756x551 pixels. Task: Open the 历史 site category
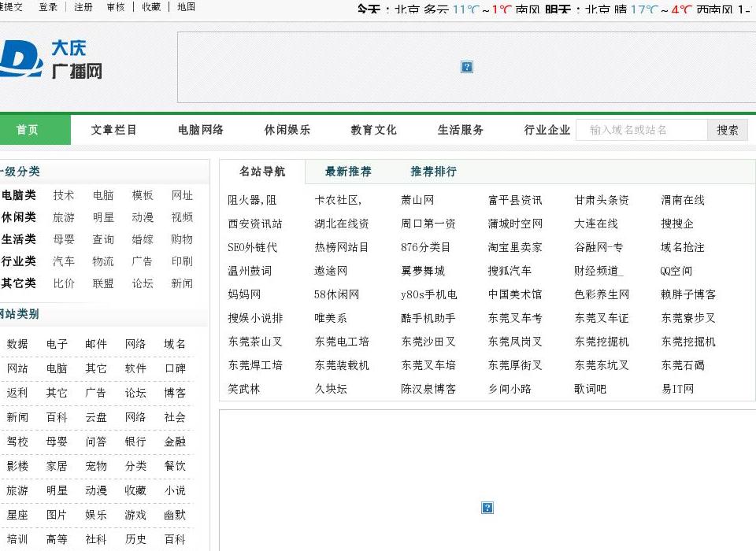135,539
